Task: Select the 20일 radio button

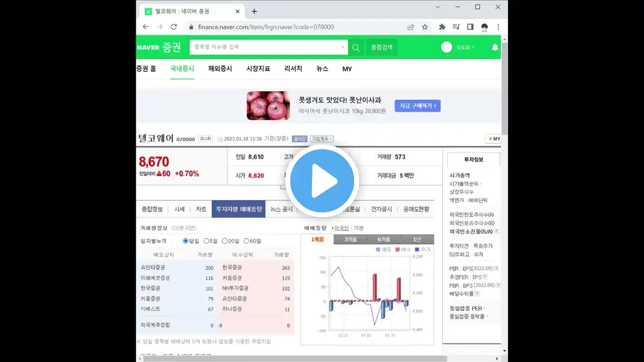Action: 225,241
